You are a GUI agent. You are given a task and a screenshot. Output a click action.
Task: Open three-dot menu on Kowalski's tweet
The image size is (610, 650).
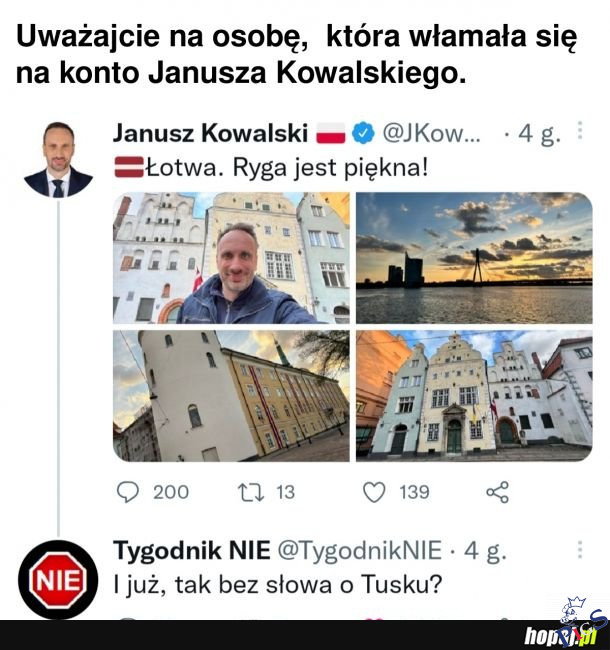pos(580,131)
